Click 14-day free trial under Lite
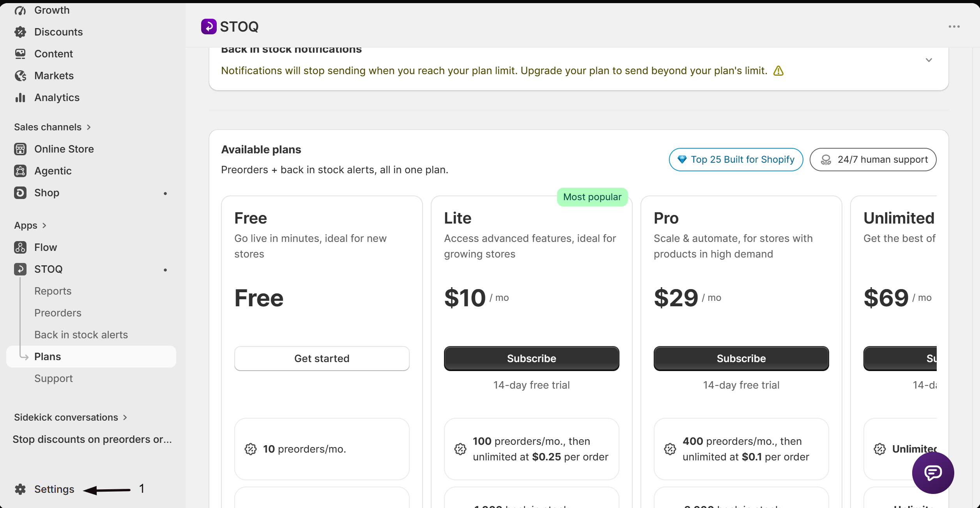This screenshot has height=508, width=980. (532, 385)
